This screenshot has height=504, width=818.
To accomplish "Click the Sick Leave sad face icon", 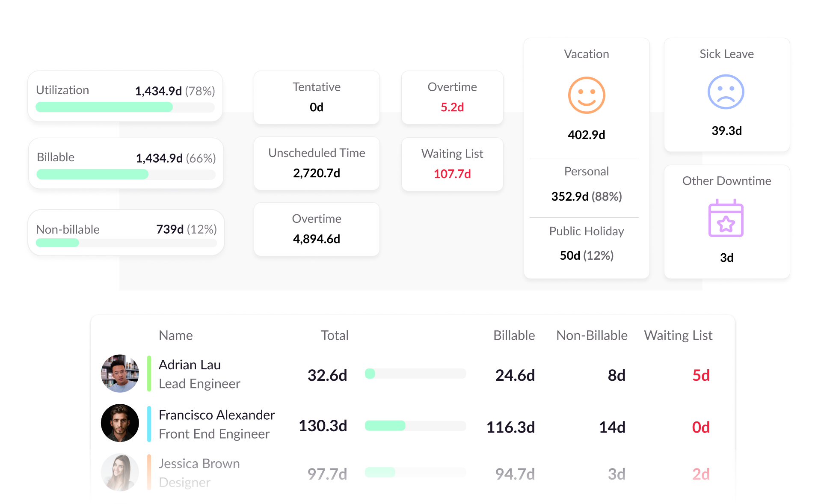I will click(x=726, y=91).
